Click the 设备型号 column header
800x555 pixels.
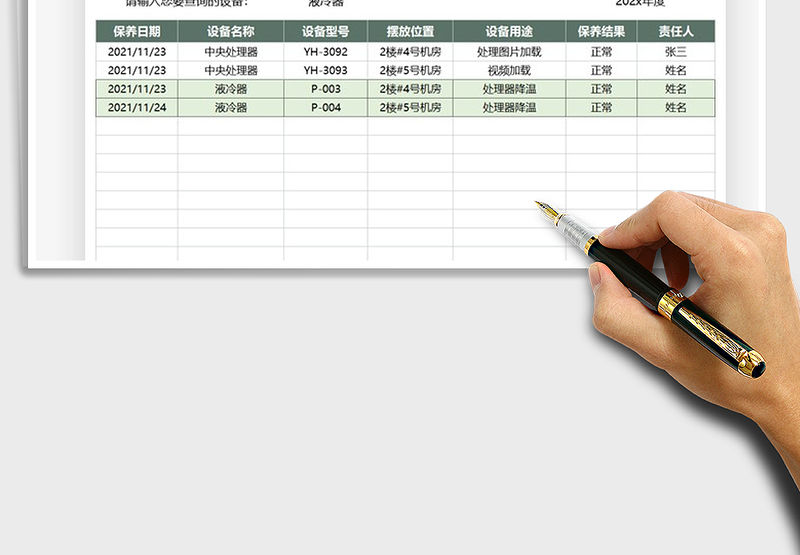pos(326,32)
